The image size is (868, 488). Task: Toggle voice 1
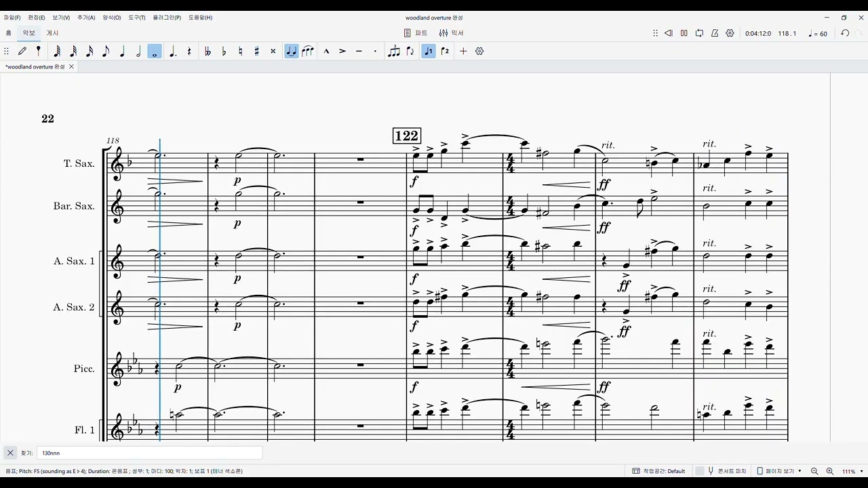(429, 51)
